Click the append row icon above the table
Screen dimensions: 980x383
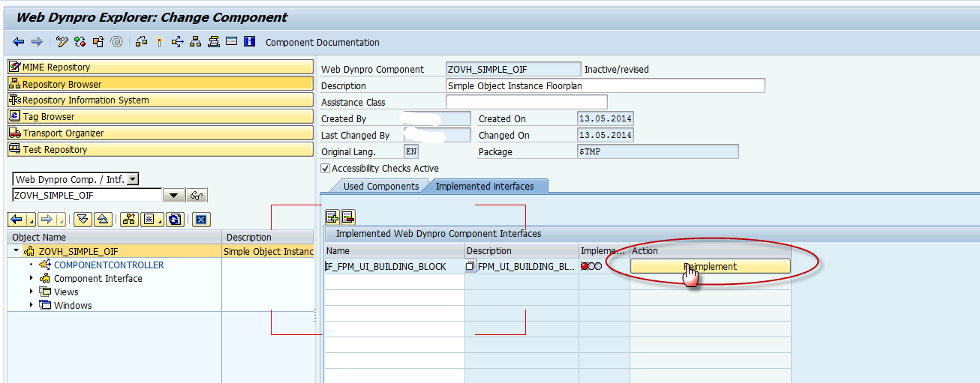[x=332, y=217]
